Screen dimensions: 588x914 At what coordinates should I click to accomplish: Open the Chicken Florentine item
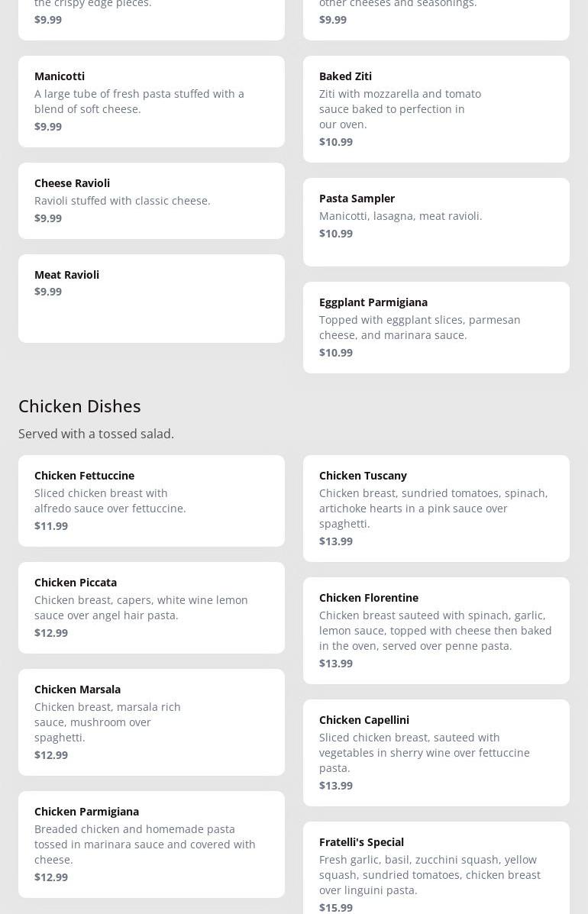[x=436, y=630]
